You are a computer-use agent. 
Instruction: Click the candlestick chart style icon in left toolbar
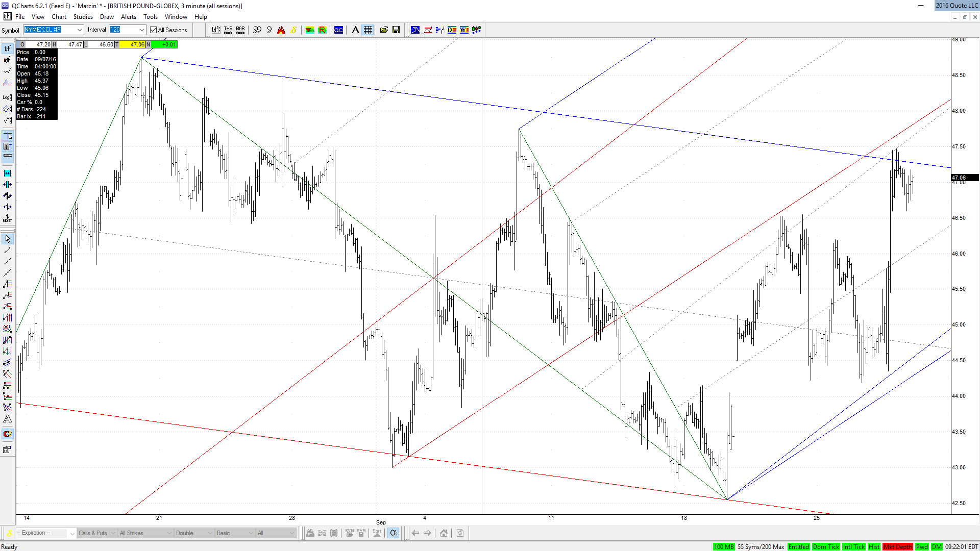coord(8,60)
